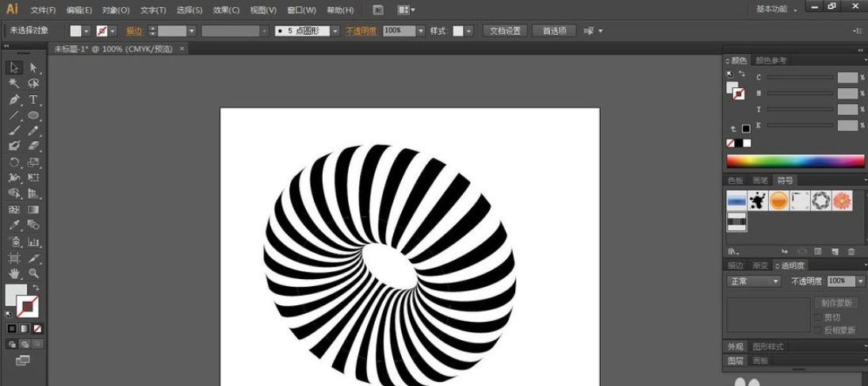Viewport: 868px width, 386px height.
Task: Toggle the 剪切 clip checkbox
Action: pos(817,317)
